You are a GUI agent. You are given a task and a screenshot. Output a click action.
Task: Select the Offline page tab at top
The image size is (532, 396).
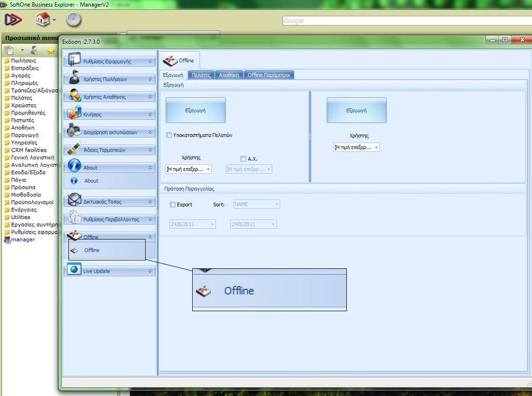pos(179,61)
